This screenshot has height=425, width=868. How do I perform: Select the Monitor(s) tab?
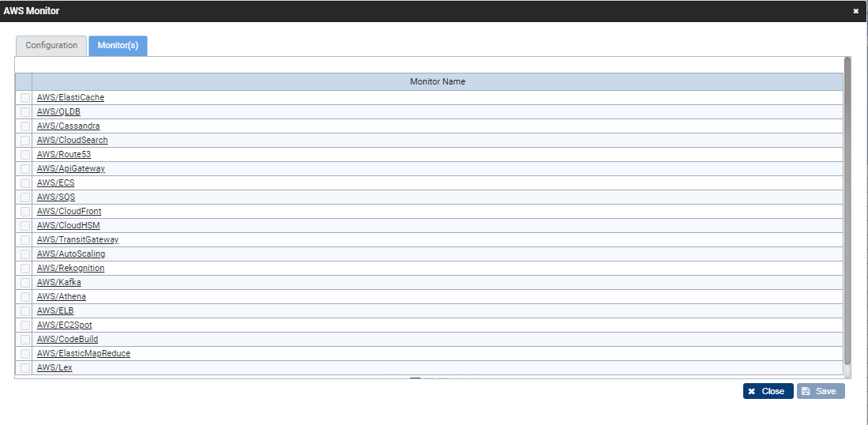(118, 46)
